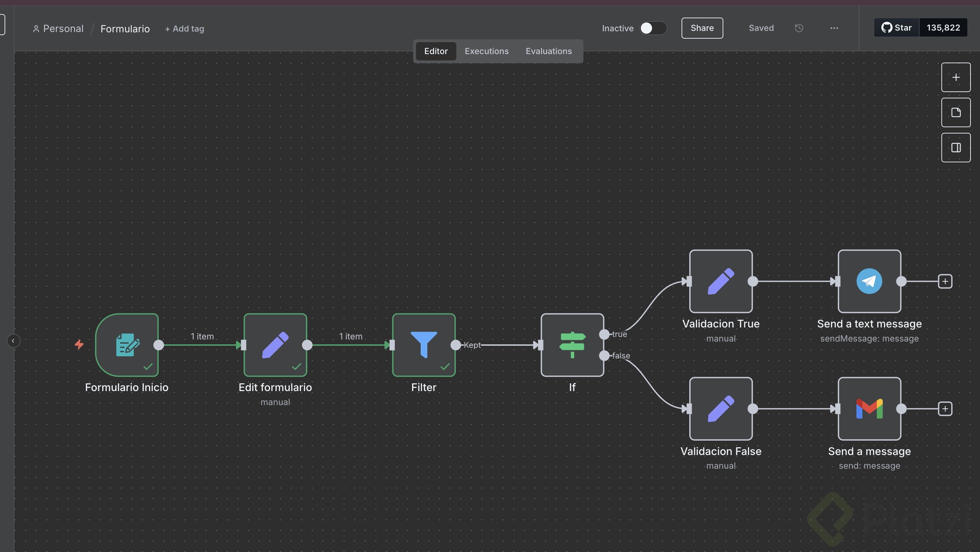This screenshot has height=552, width=980.
Task: Click the Validacion False node
Action: 721,409
